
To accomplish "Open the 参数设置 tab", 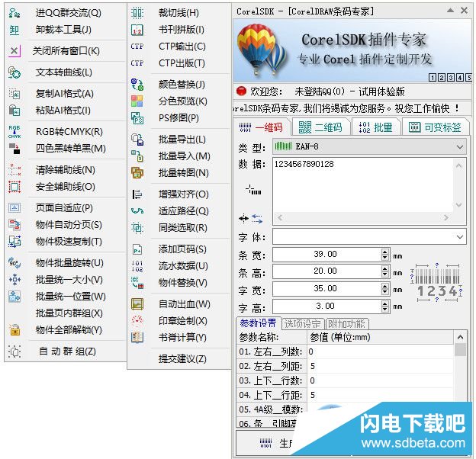I will pyautogui.click(x=258, y=323).
